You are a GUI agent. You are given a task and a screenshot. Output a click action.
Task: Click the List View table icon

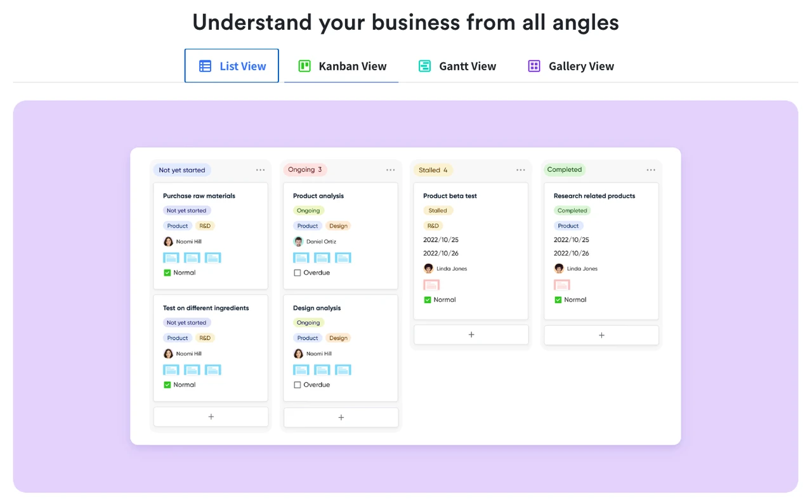pyautogui.click(x=205, y=66)
